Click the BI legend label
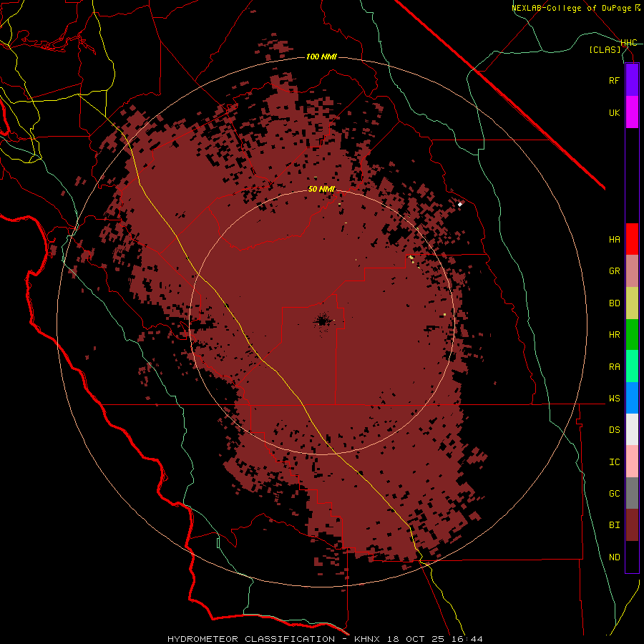This screenshot has height=644, width=644. 614,525
